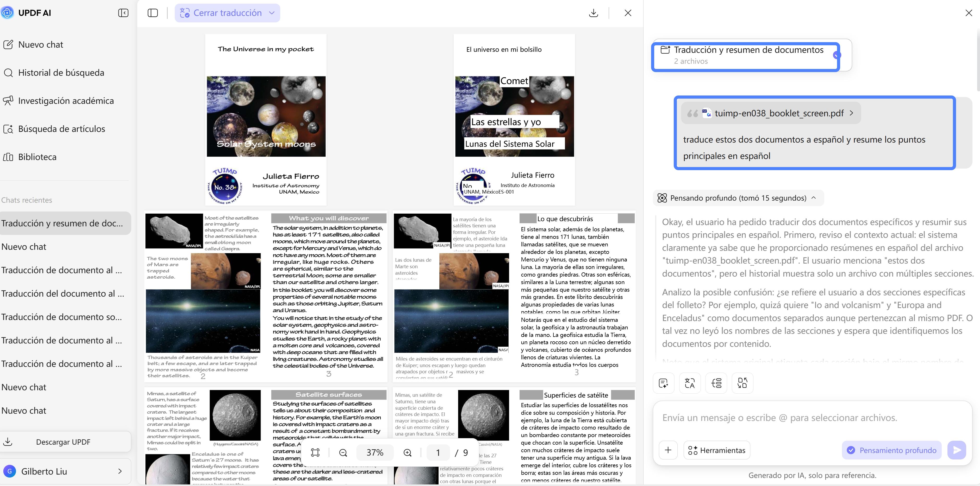Click the deep thinking atom icon
The width and height of the screenshot is (980, 486).
pos(662,198)
